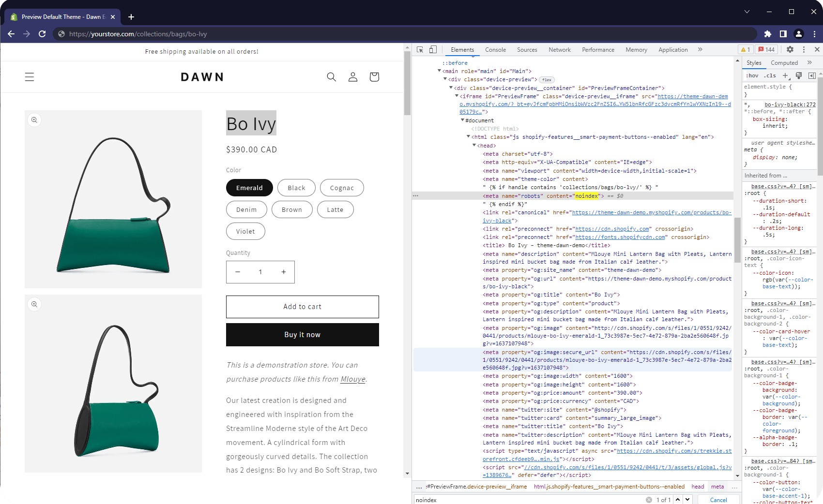Toggle the browser side panel icon
Screen dimensions: 823x504
coord(783,34)
